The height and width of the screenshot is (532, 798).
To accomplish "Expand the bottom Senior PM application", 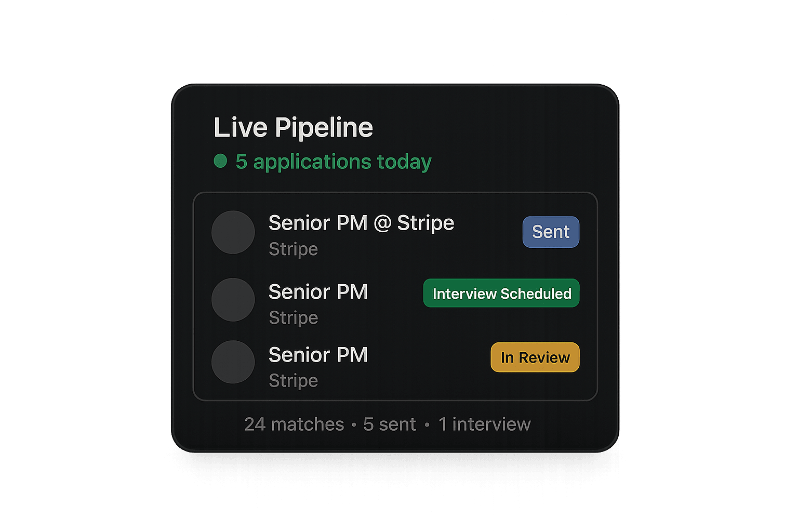I will (318, 355).
